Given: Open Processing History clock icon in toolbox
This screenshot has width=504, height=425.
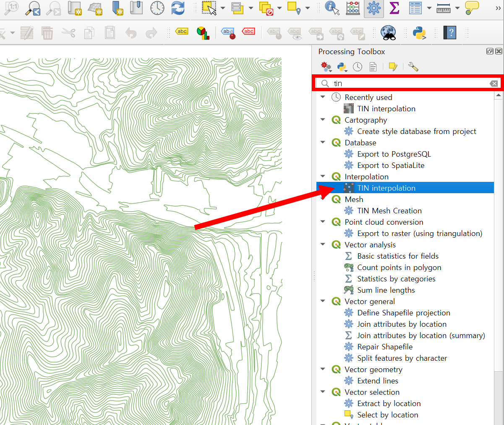Looking at the screenshot, I should [358, 67].
